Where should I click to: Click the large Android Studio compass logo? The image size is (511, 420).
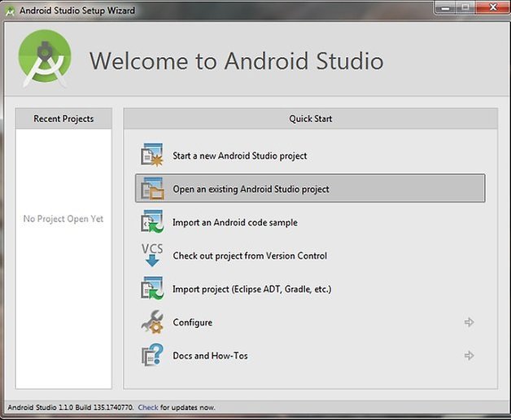[45, 59]
